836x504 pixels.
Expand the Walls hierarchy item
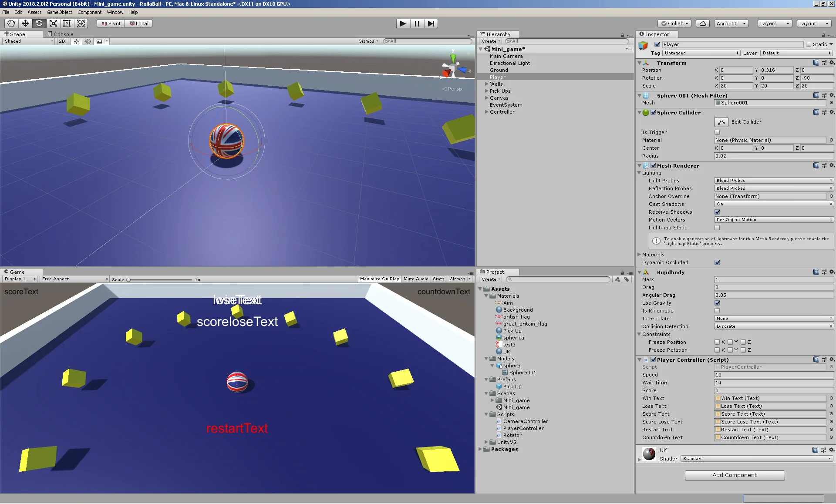tap(487, 84)
